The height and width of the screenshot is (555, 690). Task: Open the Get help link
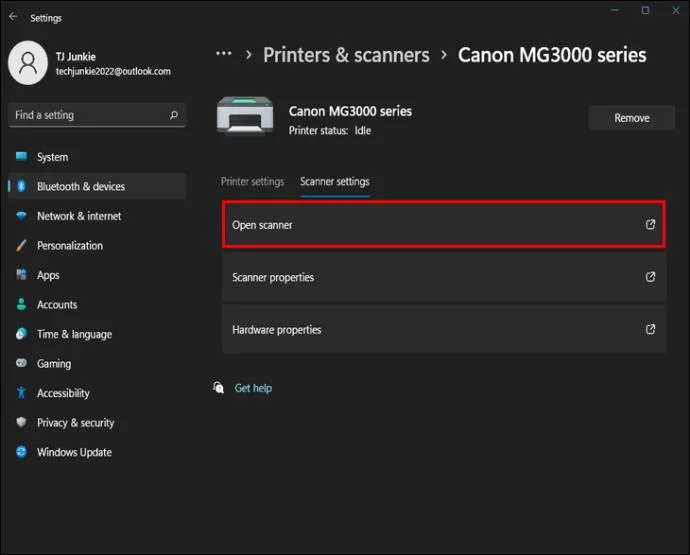pos(253,388)
